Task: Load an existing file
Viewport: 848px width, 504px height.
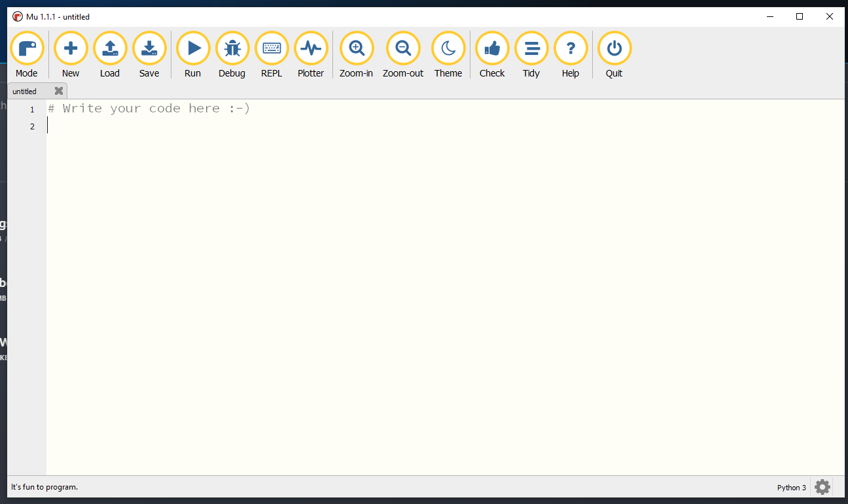Action: pyautogui.click(x=109, y=48)
